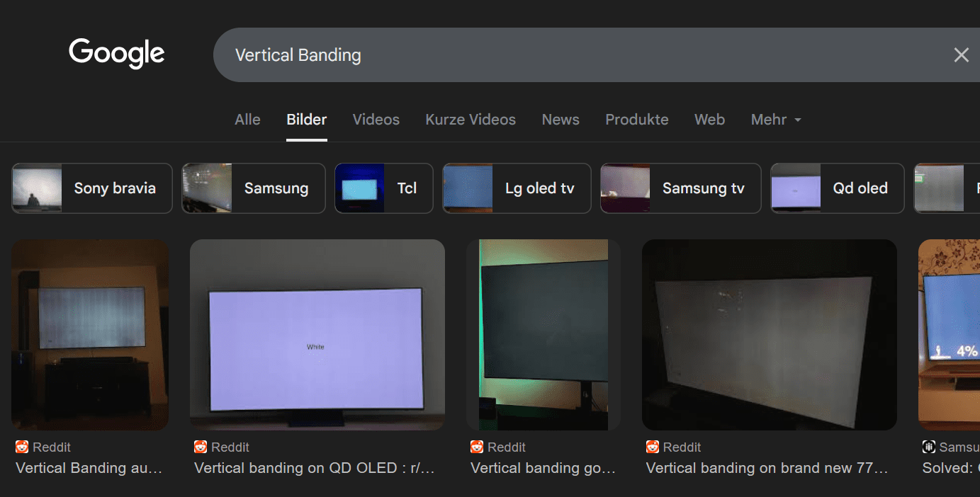The height and width of the screenshot is (497, 980).
Task: Open link 'Vertical banding go…'
Action: (x=543, y=468)
